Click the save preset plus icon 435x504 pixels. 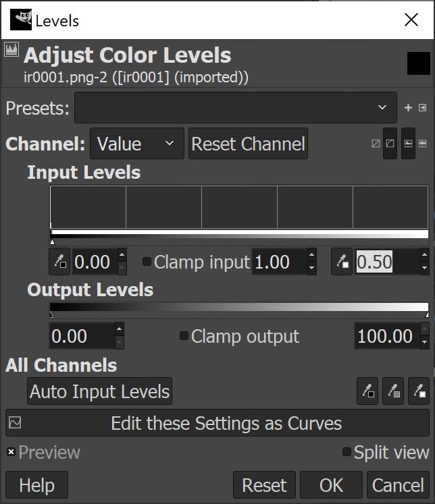click(408, 108)
